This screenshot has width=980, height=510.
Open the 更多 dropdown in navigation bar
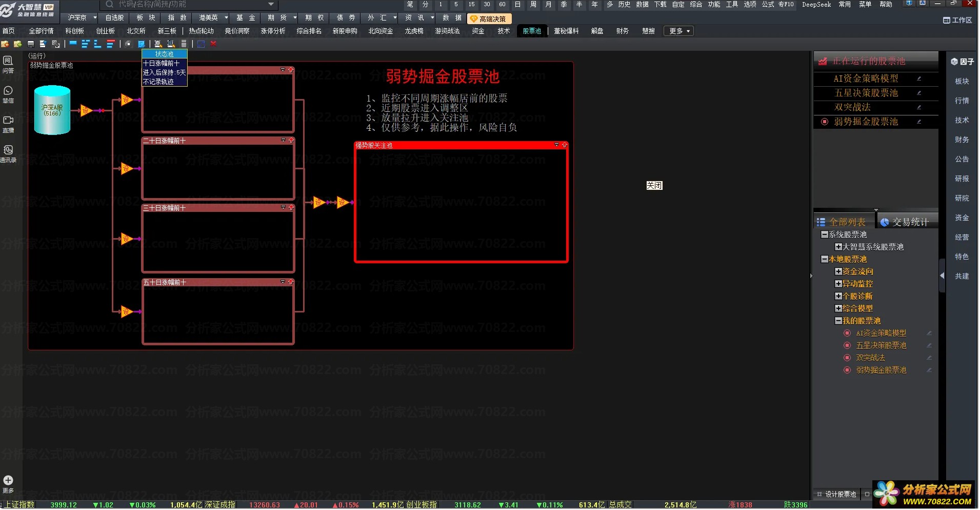tap(679, 31)
